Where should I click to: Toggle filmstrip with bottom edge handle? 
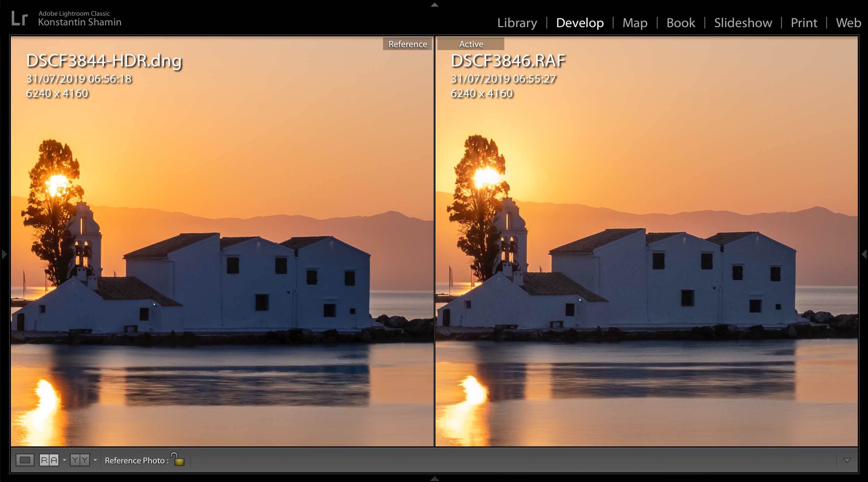click(x=434, y=479)
